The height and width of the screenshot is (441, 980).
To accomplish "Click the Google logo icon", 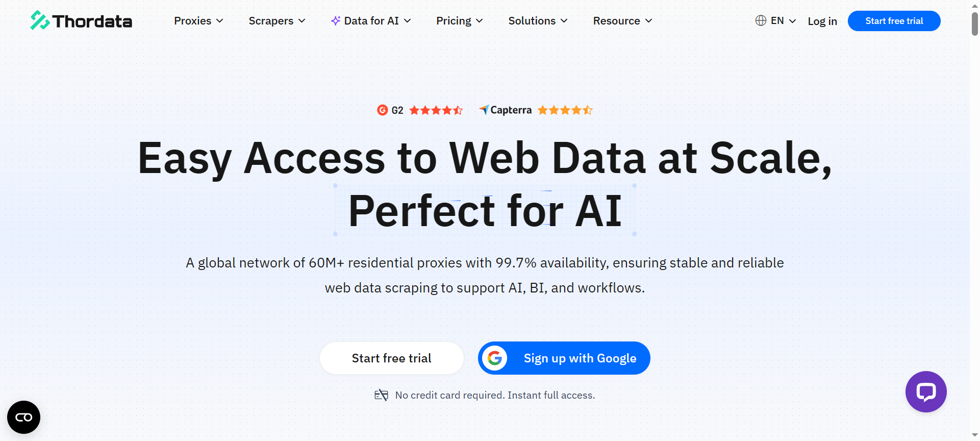I will (x=494, y=358).
